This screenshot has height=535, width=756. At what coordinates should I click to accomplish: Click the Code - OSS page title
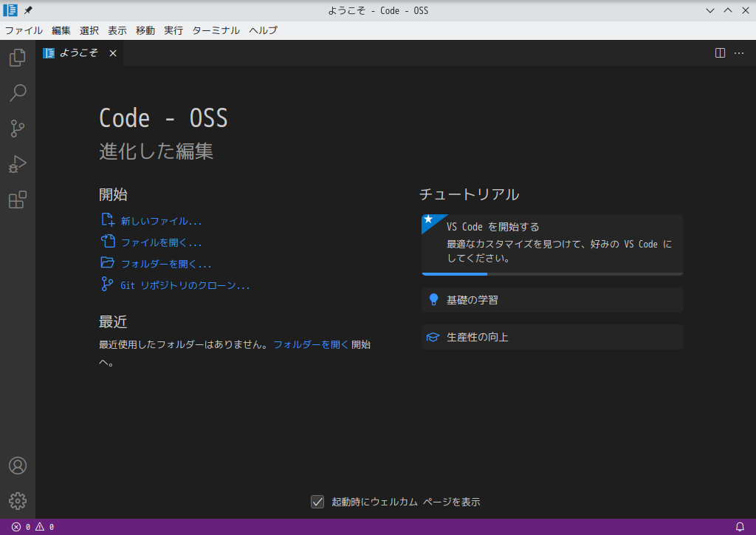(x=163, y=118)
